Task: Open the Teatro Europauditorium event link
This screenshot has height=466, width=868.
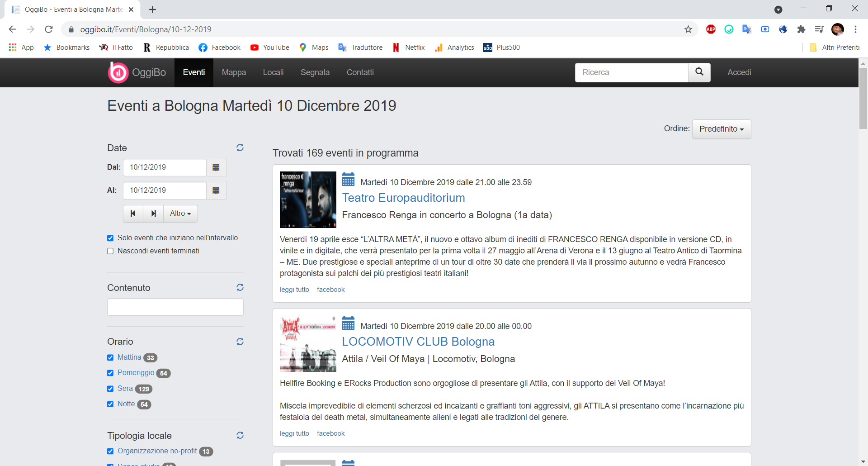Action: click(403, 198)
